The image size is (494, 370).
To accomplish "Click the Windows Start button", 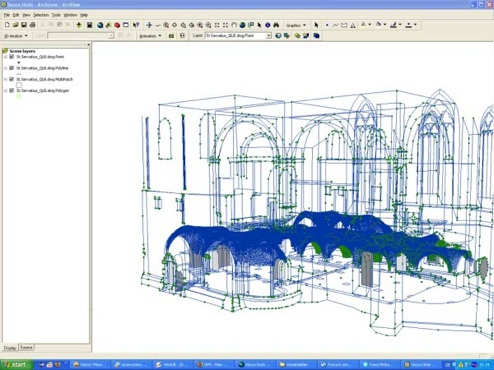I will click(x=17, y=365).
